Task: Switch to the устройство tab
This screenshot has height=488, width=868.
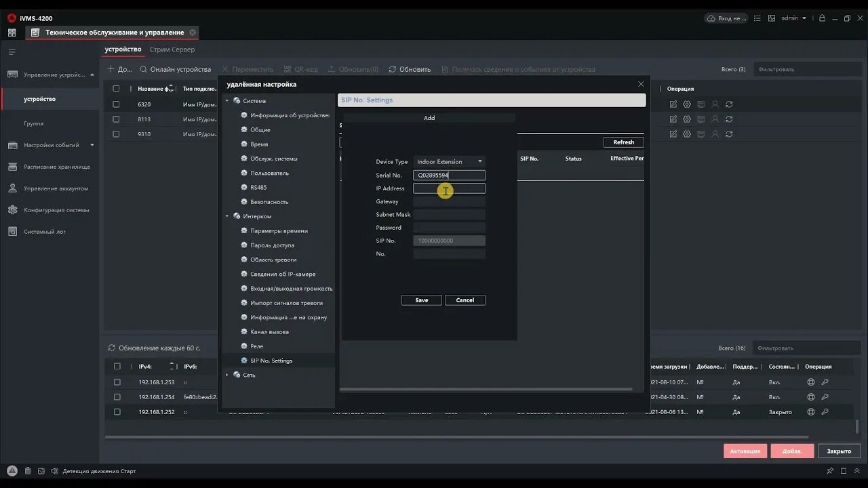Action: pos(123,49)
